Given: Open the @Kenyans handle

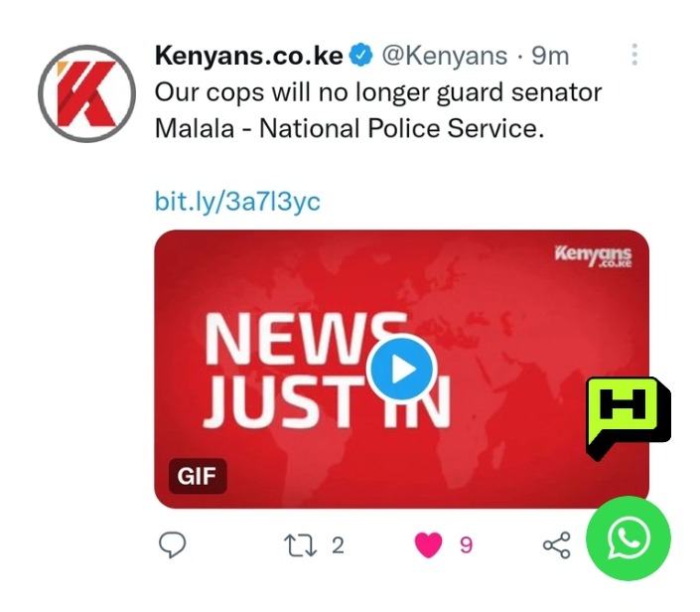Looking at the screenshot, I should click(444, 57).
